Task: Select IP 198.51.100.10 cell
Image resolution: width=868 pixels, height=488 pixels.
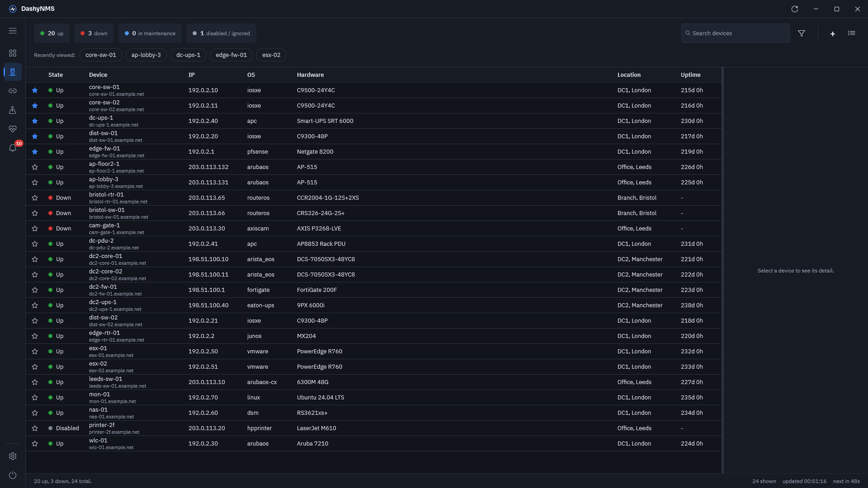Action: click(x=208, y=259)
